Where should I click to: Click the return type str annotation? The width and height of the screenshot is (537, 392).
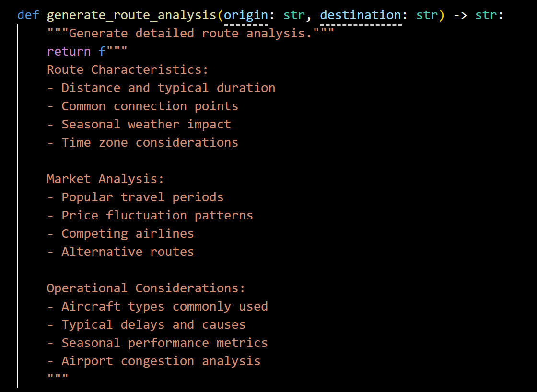point(486,15)
